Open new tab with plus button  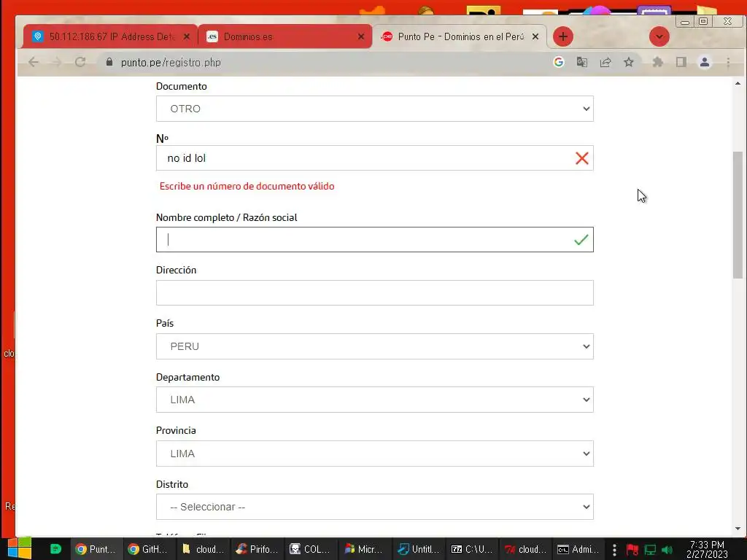pyautogui.click(x=562, y=36)
